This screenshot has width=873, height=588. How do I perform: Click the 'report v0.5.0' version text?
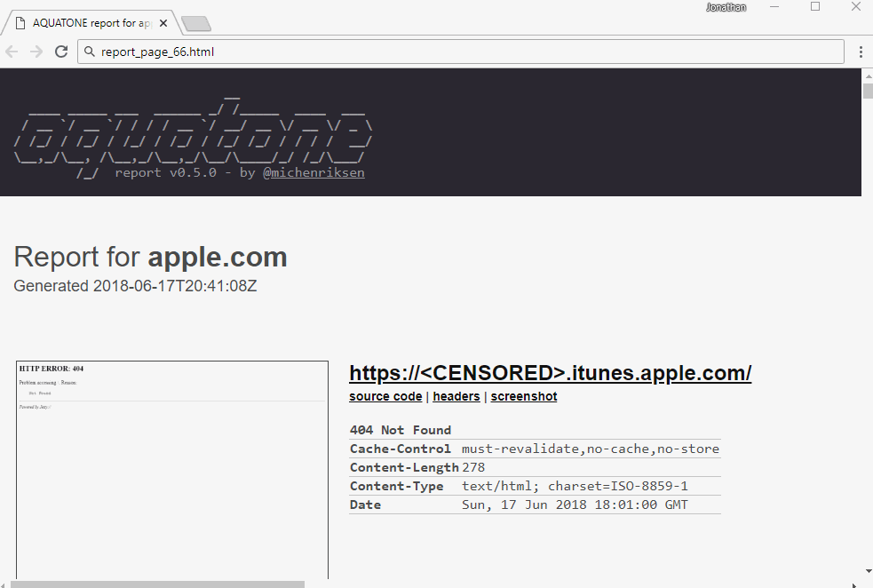coord(166,172)
